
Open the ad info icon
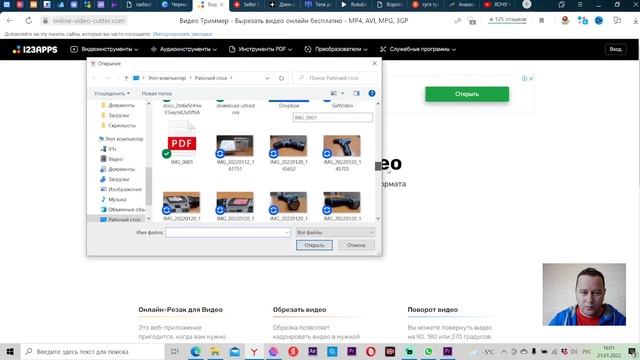(x=524, y=78)
